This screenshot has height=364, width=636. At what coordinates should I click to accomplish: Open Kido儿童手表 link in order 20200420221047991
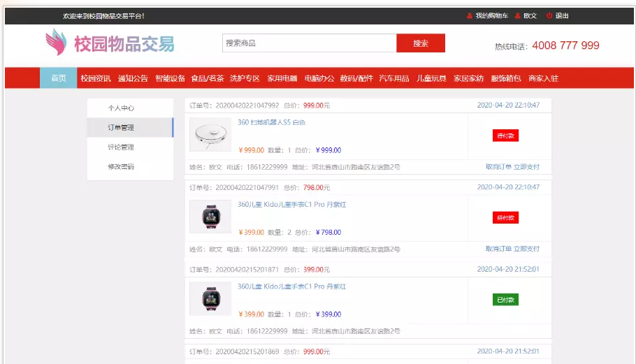coord(291,204)
